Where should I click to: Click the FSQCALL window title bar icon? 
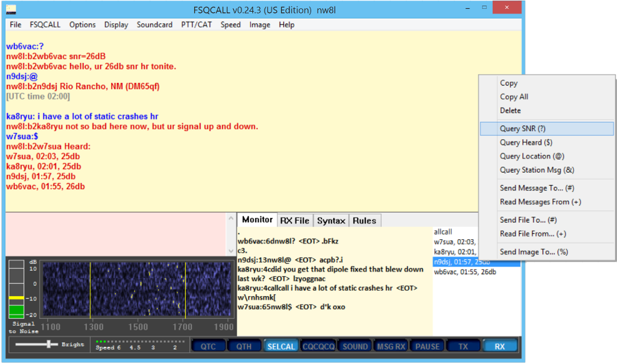click(x=11, y=9)
